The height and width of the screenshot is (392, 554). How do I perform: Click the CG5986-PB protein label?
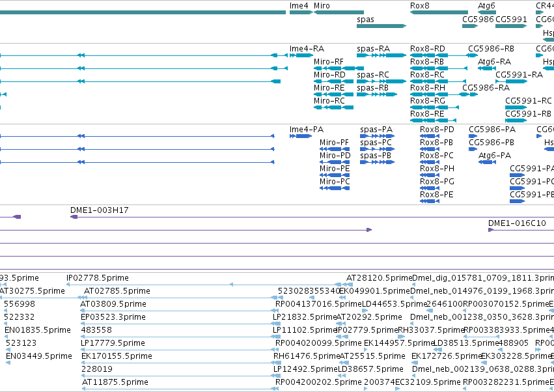point(492,143)
